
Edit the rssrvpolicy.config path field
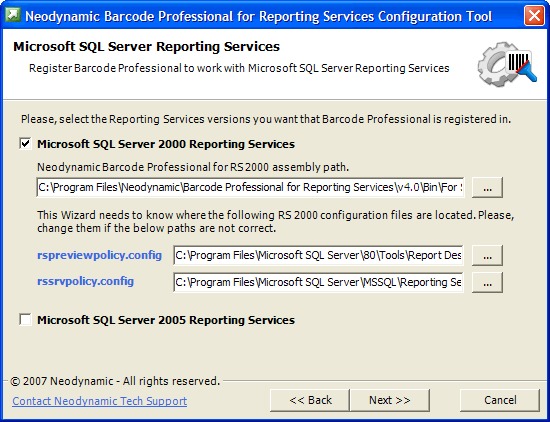tap(318, 282)
